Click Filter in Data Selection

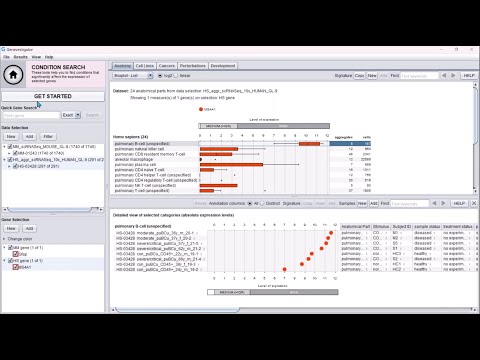pos(48,136)
